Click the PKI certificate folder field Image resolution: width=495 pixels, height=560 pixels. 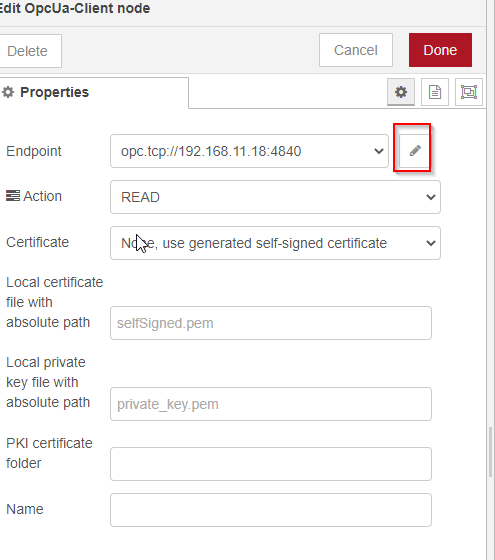(x=271, y=464)
